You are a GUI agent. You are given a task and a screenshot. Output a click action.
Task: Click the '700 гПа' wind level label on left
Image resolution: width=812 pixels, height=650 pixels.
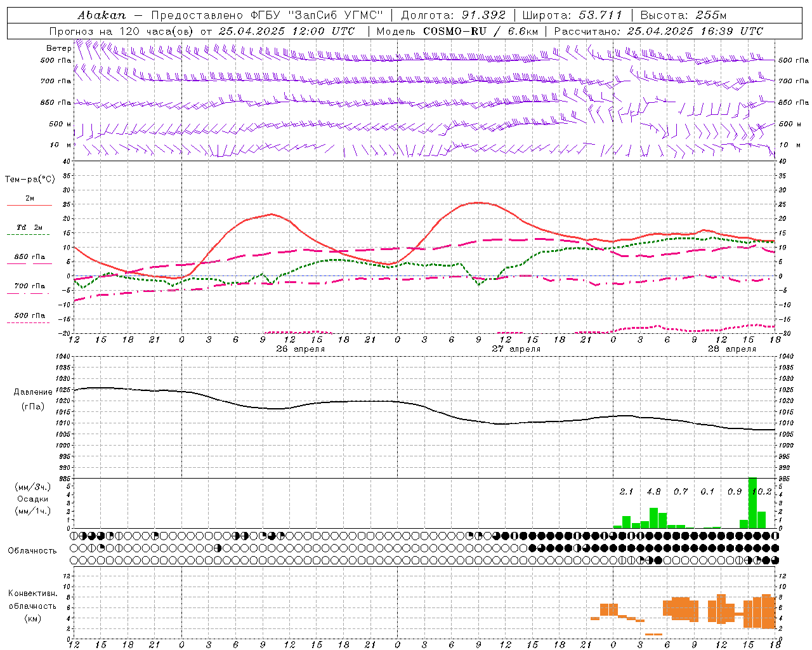point(56,81)
